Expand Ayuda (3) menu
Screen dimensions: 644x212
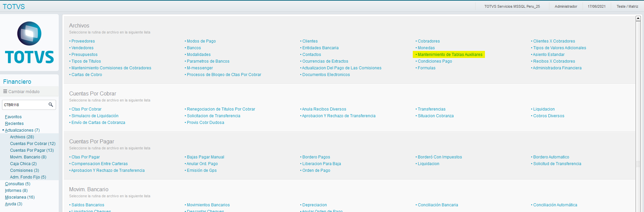[14, 204]
